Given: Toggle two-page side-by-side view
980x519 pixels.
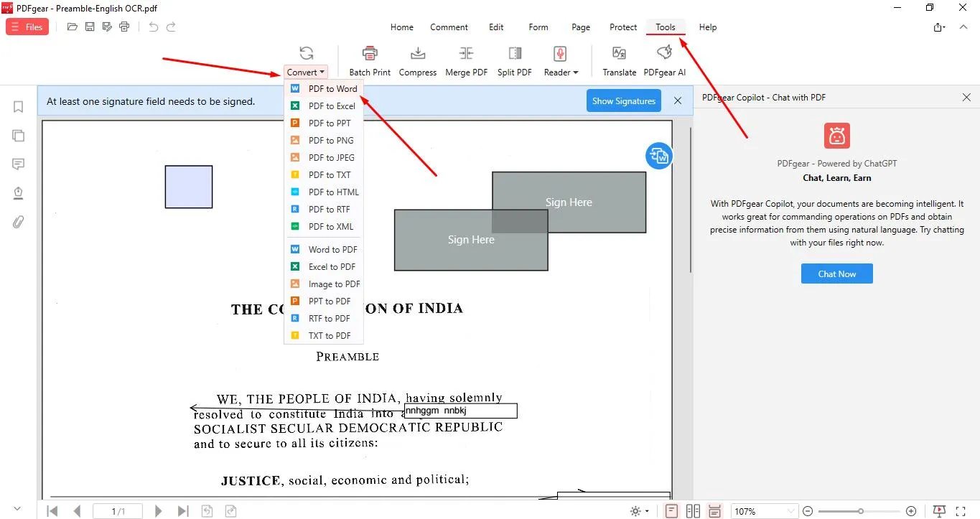Looking at the screenshot, I should [x=693, y=511].
